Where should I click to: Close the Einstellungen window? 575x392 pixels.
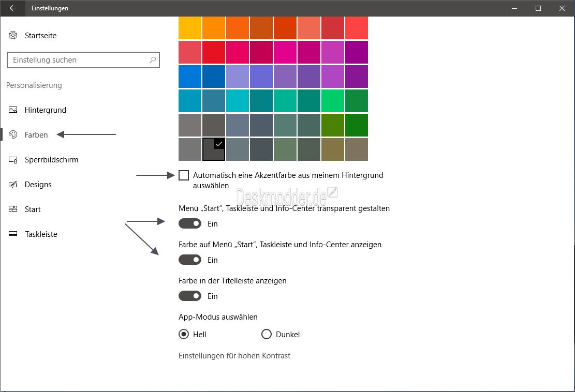(x=562, y=8)
